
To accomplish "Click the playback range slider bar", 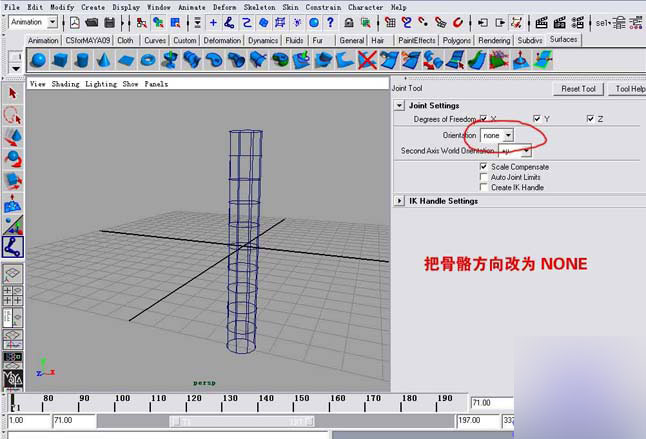I will pos(242,421).
